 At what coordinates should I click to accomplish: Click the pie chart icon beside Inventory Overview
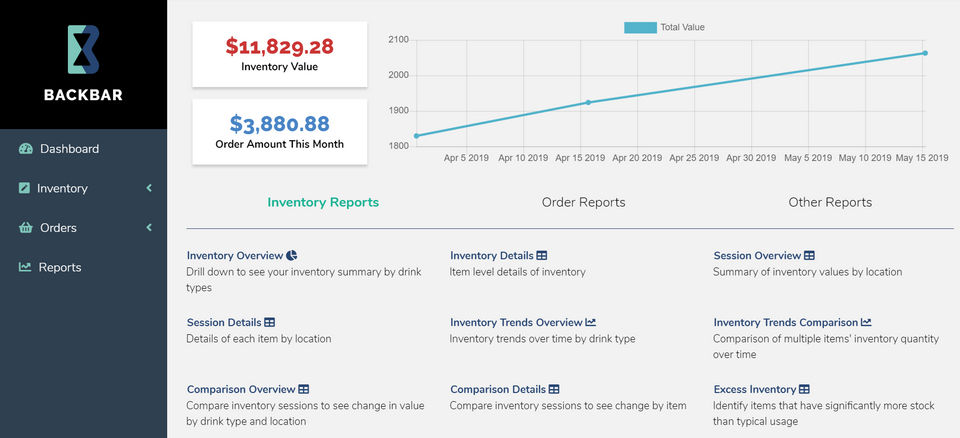tap(291, 256)
